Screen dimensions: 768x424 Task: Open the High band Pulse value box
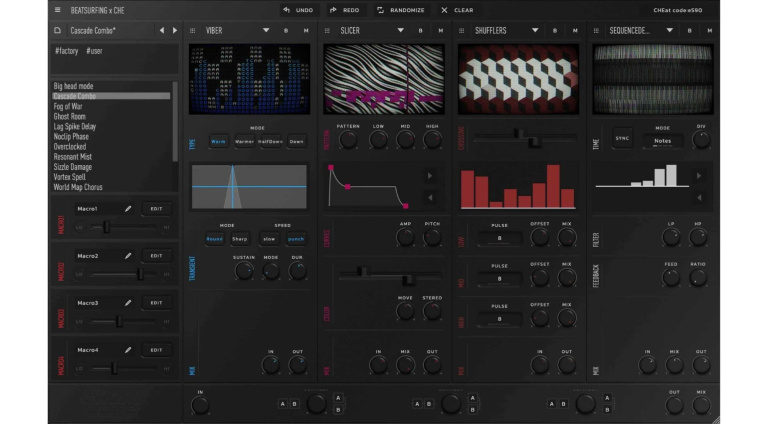499,319
